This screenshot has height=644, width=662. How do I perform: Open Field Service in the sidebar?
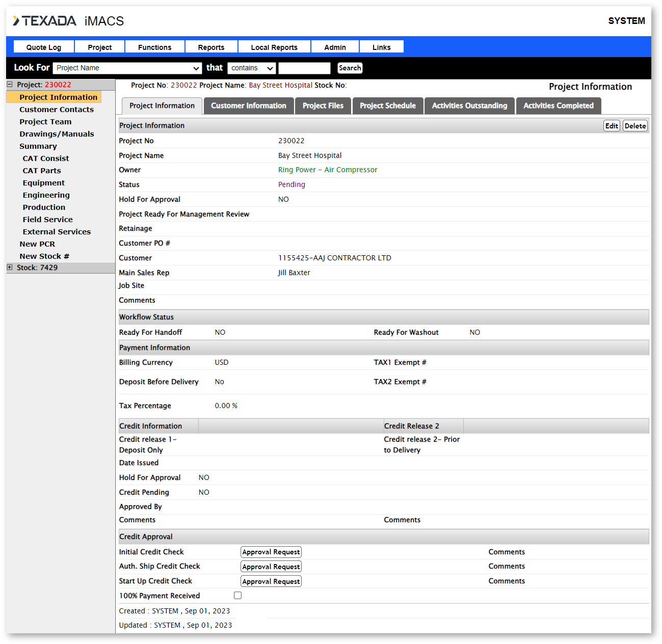coord(48,220)
